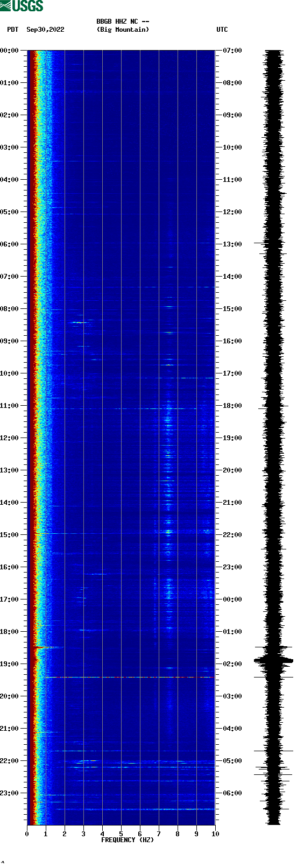Click the 13:00 UTC time label
297x868 pixels.
point(232,244)
